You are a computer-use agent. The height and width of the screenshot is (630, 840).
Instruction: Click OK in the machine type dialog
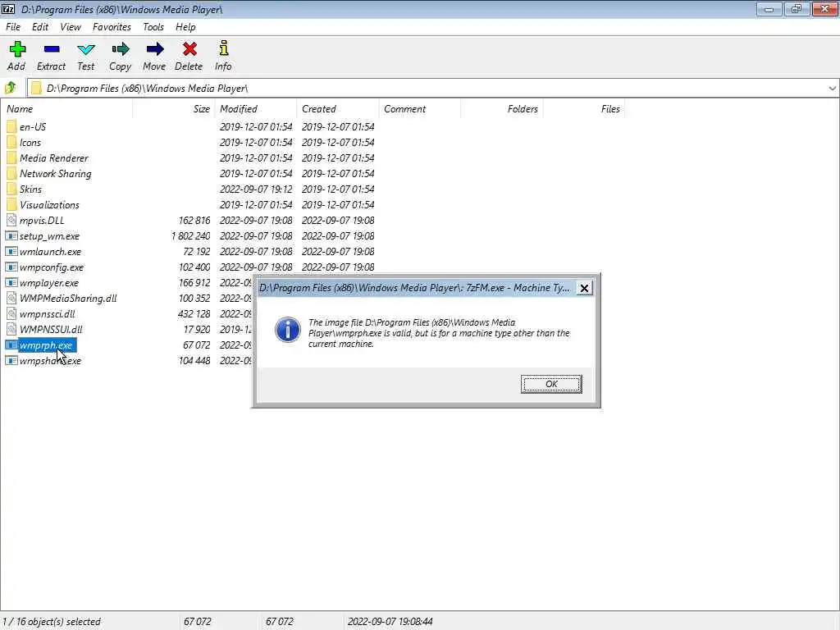pyautogui.click(x=551, y=384)
